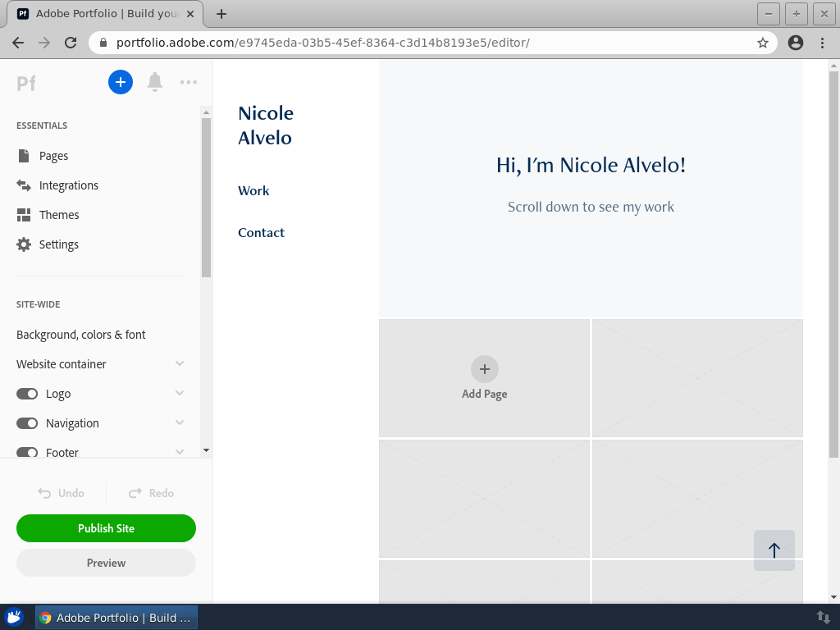
Task: Click the Publish Site button
Action: 106,528
